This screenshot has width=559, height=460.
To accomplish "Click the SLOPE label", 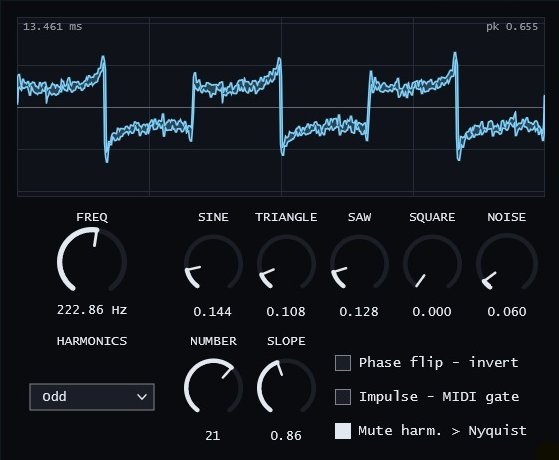I will coord(286,341).
